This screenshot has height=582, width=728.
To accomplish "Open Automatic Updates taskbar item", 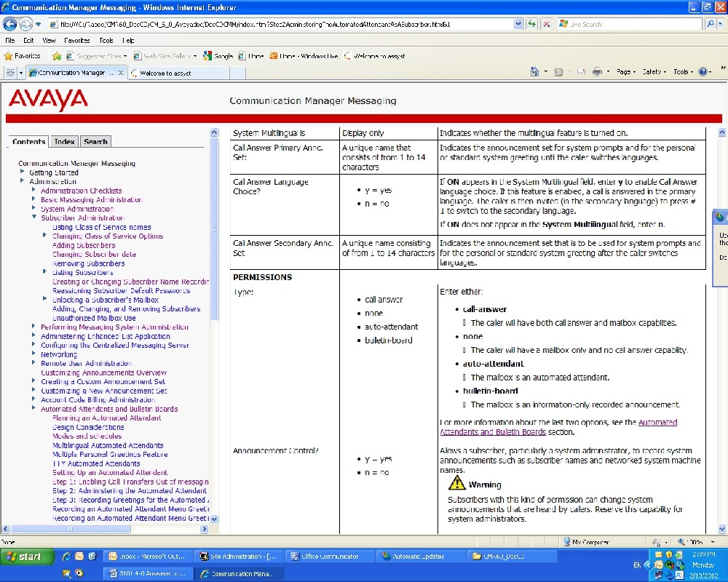I will pos(420,556).
